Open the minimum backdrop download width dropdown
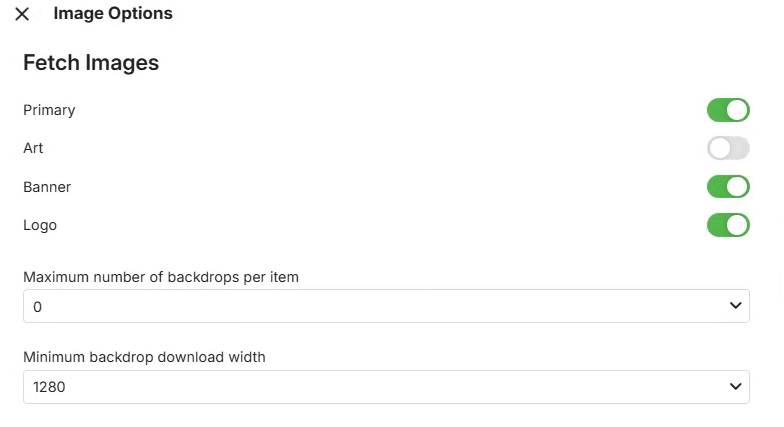 pyautogui.click(x=386, y=387)
